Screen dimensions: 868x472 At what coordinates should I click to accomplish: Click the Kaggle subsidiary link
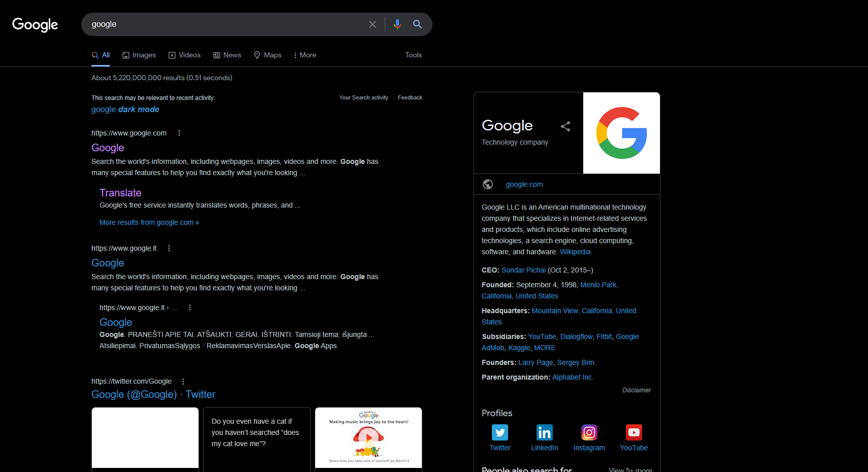pos(519,348)
